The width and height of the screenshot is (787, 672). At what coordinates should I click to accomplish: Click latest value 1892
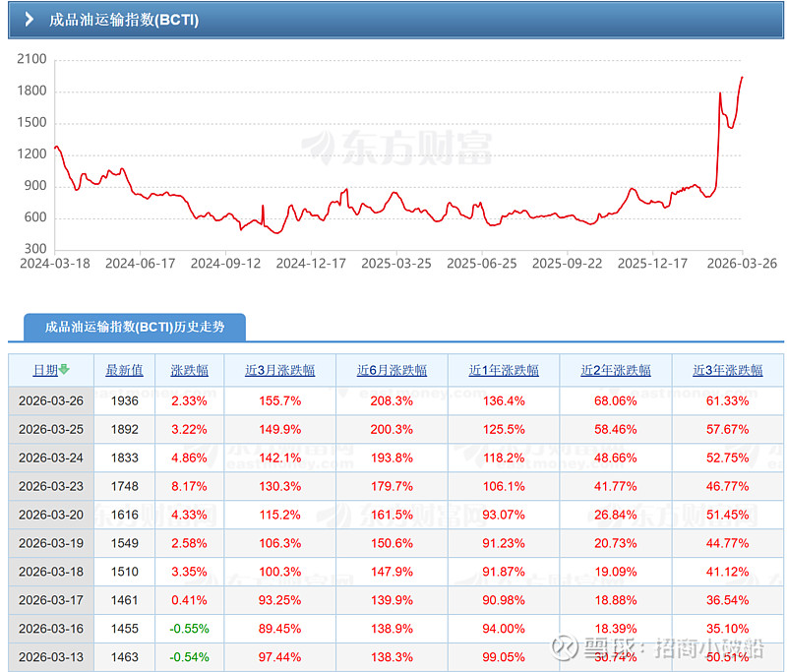click(x=125, y=430)
